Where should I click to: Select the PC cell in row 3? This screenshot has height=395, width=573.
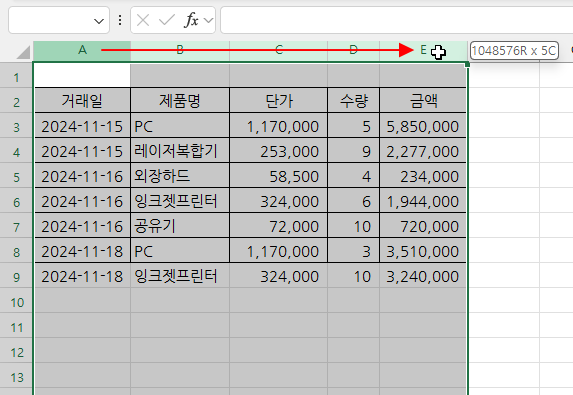tap(180, 126)
